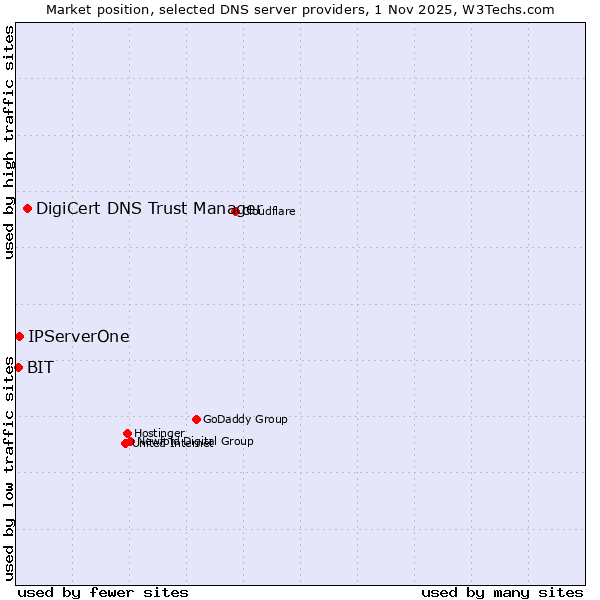Select the GoDaddy Group red data point

[x=196, y=419]
